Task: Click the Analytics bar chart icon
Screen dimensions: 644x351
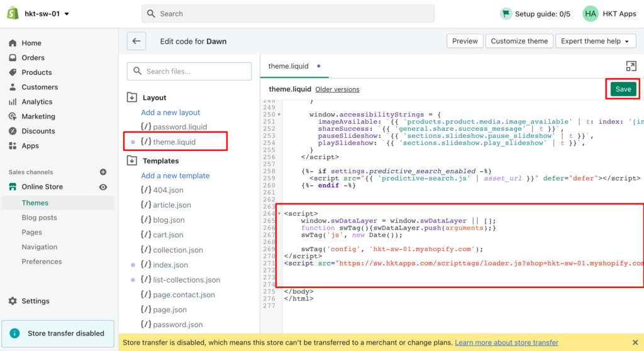Action: [13, 101]
